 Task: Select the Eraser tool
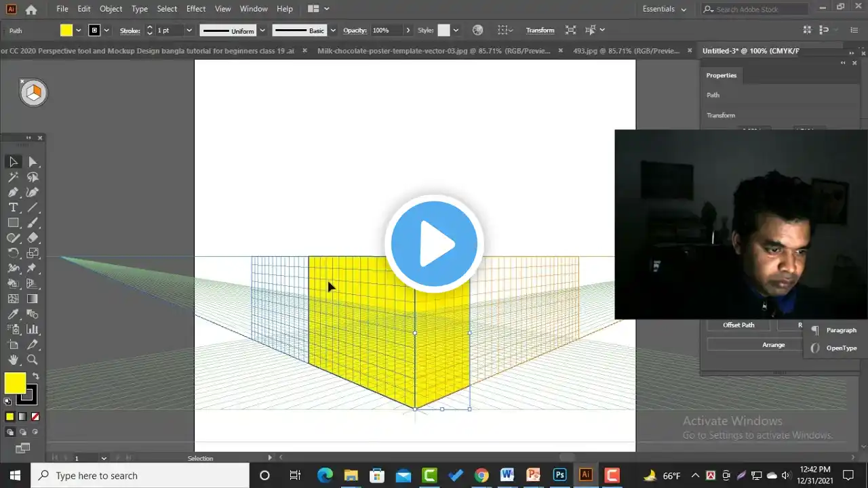(x=33, y=238)
